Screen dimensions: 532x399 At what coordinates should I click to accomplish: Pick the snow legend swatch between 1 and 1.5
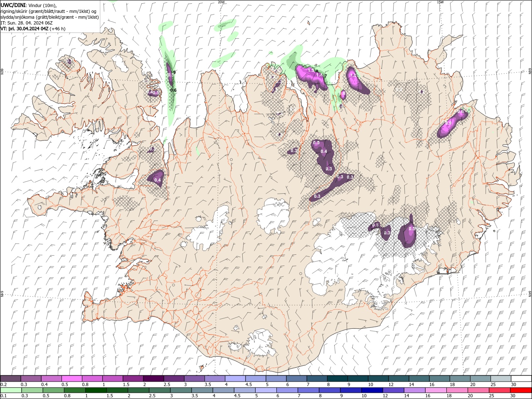[x=113, y=379]
